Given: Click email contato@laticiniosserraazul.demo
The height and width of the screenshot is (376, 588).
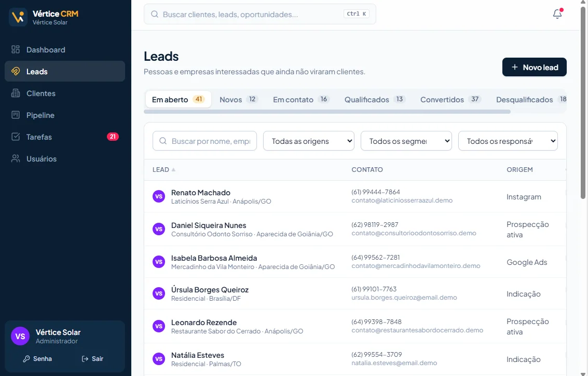Looking at the screenshot, I should 402,200.
